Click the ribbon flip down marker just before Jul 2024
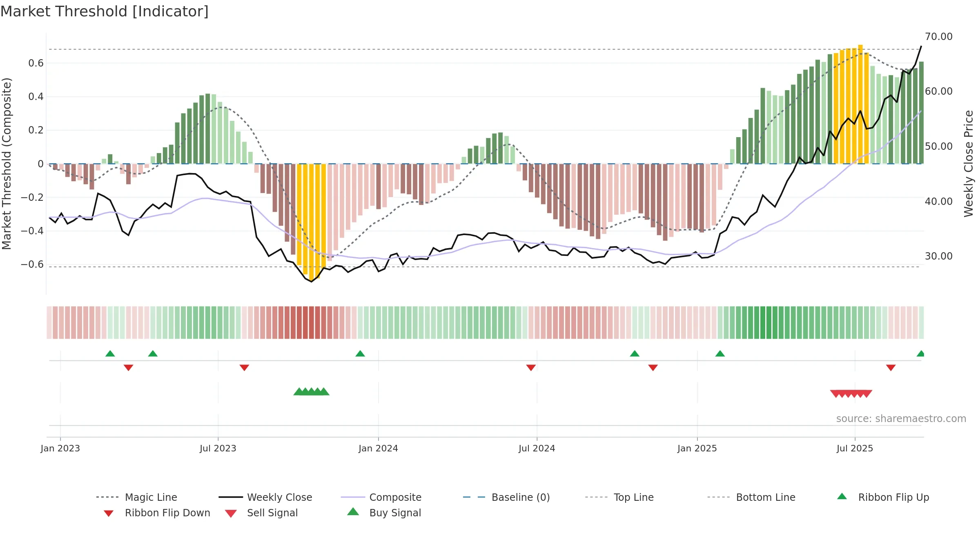The height and width of the screenshot is (551, 980). point(531,368)
